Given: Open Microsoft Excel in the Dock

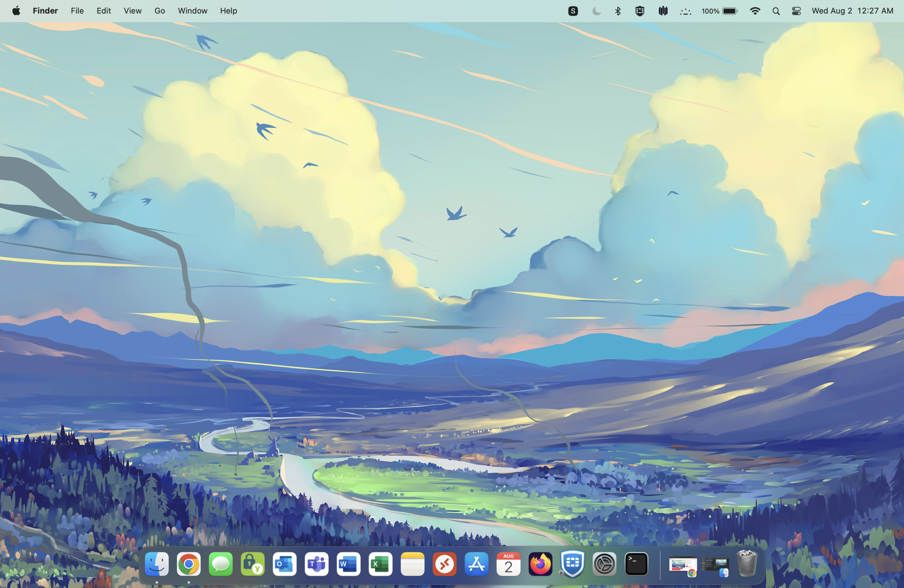Looking at the screenshot, I should pyautogui.click(x=380, y=564).
